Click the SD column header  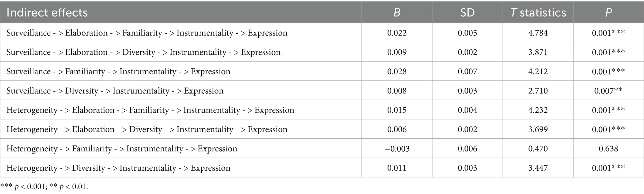(467, 12)
